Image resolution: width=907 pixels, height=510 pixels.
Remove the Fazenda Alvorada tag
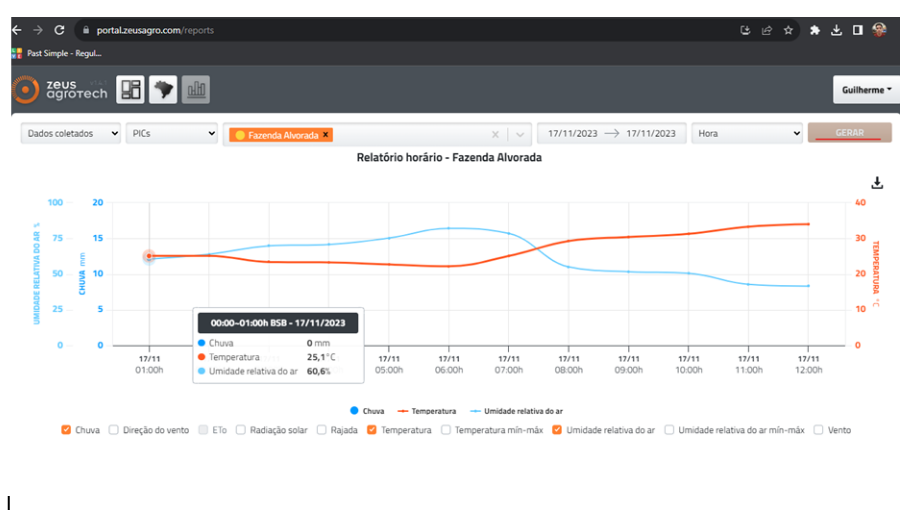coord(326,134)
